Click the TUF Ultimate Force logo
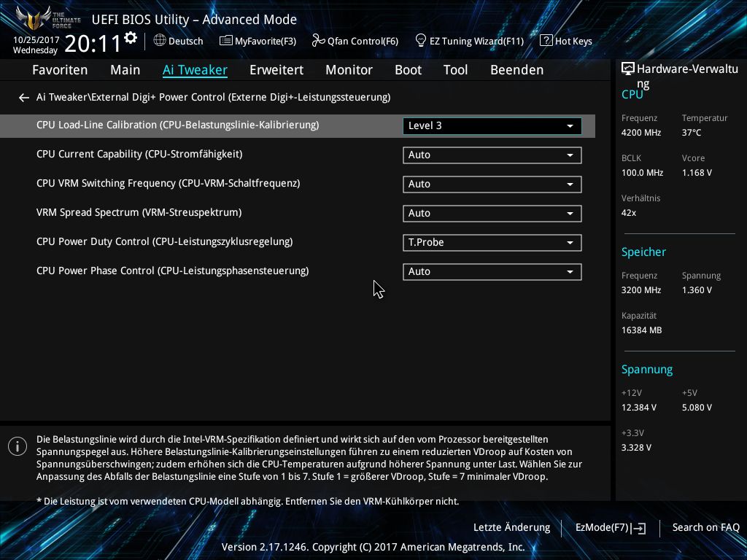 tap(47, 18)
